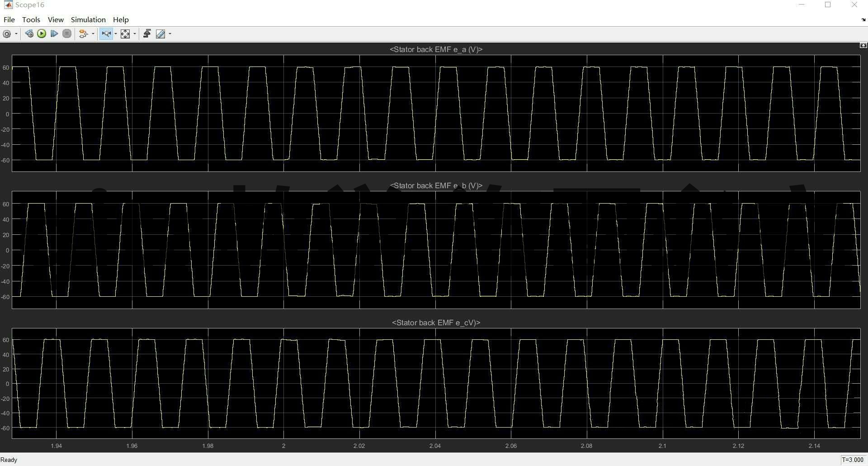Expand the Scale Axes dropdown arrow
This screenshot has width=868, height=466.
(x=134, y=33)
